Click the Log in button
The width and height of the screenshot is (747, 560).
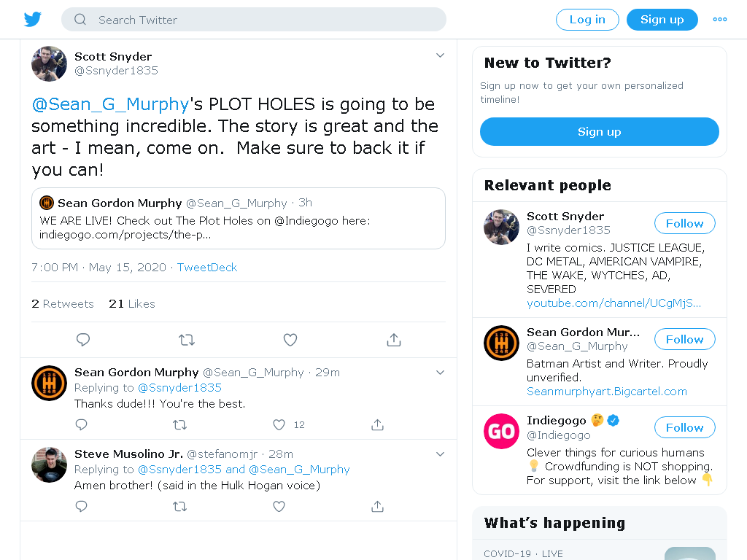[587, 20]
